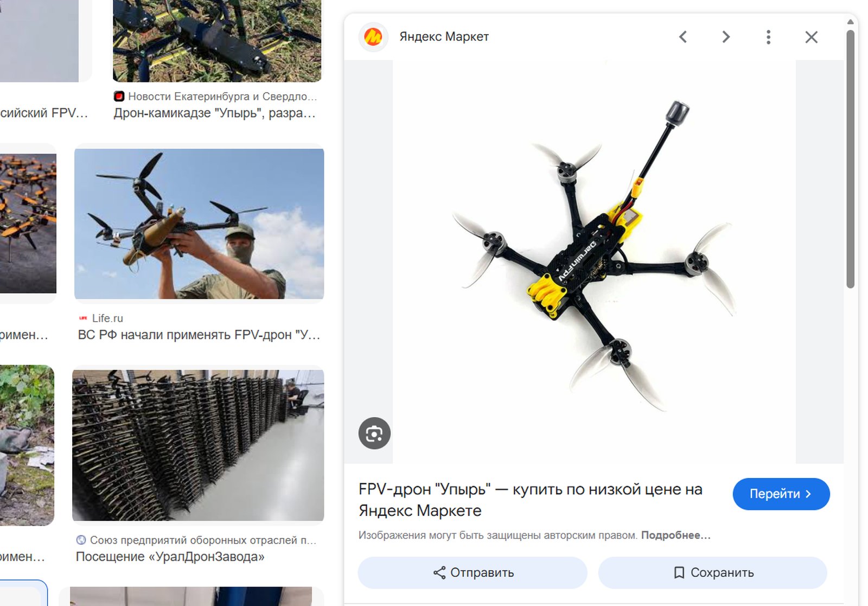Click the Яндекс Маркет source name
Image resolution: width=868 pixels, height=606 pixels.
coord(444,37)
